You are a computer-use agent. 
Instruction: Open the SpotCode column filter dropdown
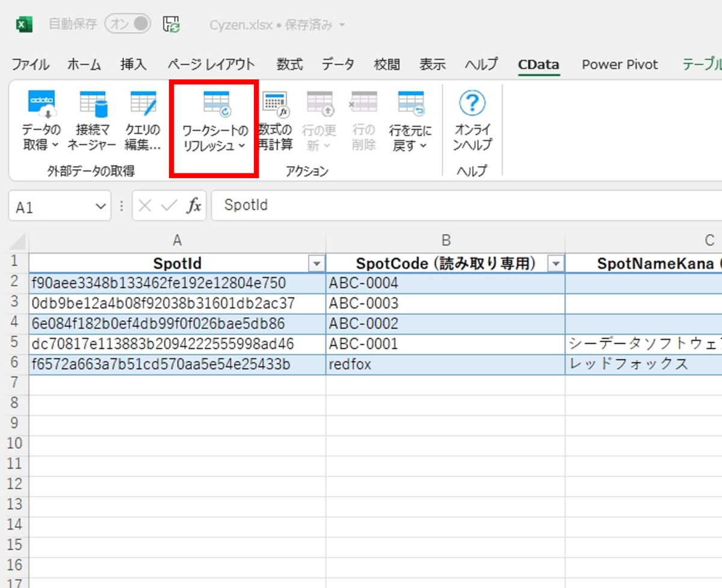pyautogui.click(x=556, y=264)
